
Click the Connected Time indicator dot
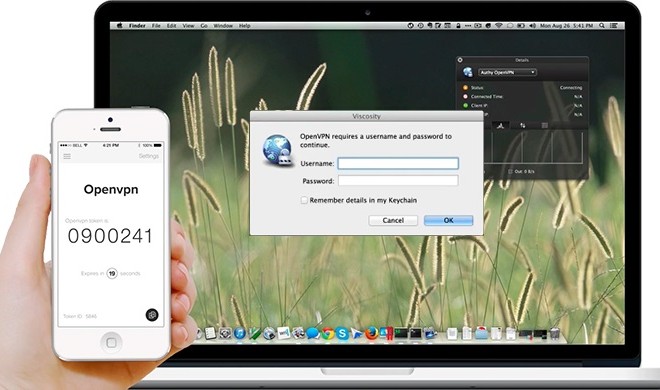click(x=465, y=96)
